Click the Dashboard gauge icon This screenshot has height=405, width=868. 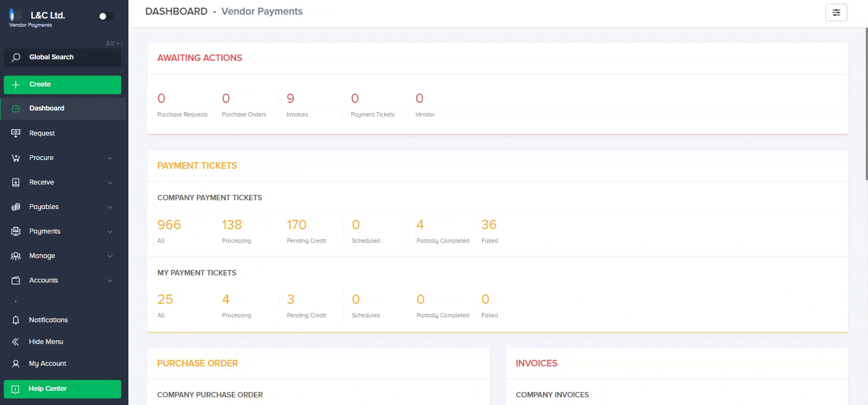coord(16,108)
